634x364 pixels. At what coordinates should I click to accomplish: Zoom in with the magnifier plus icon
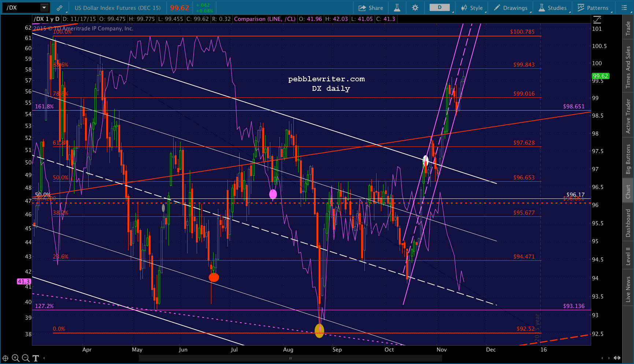click(x=15, y=358)
